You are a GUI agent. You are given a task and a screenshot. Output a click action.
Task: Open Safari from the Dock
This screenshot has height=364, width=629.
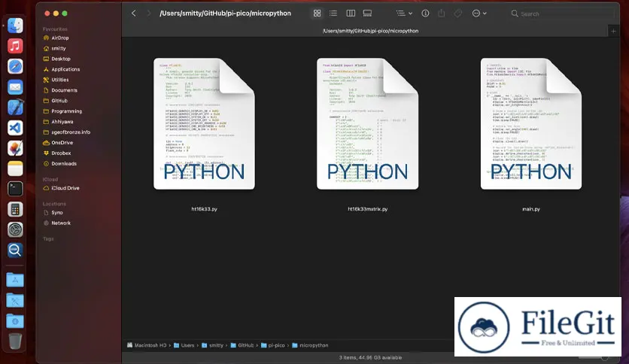(x=15, y=66)
